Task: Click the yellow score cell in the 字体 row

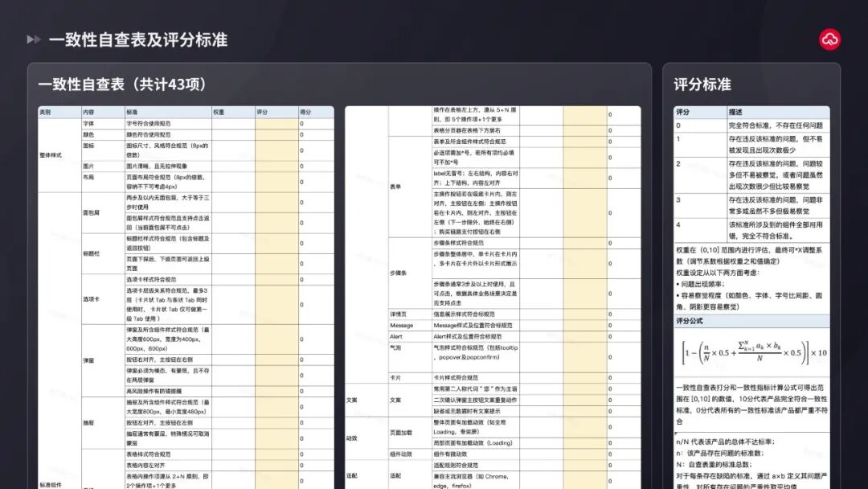Action: pos(276,124)
